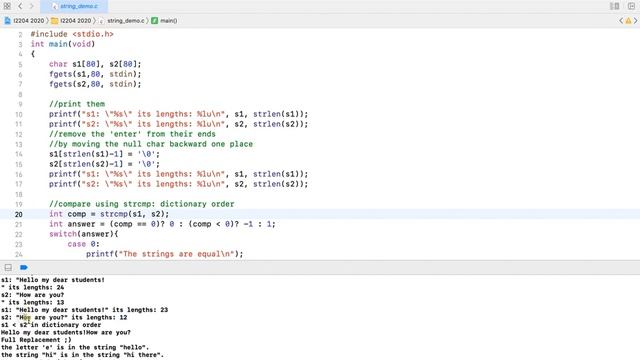This screenshot has height=360, width=640.
Task: Click the comment '//remove the 'enter' from their ends'
Action: coord(132,134)
